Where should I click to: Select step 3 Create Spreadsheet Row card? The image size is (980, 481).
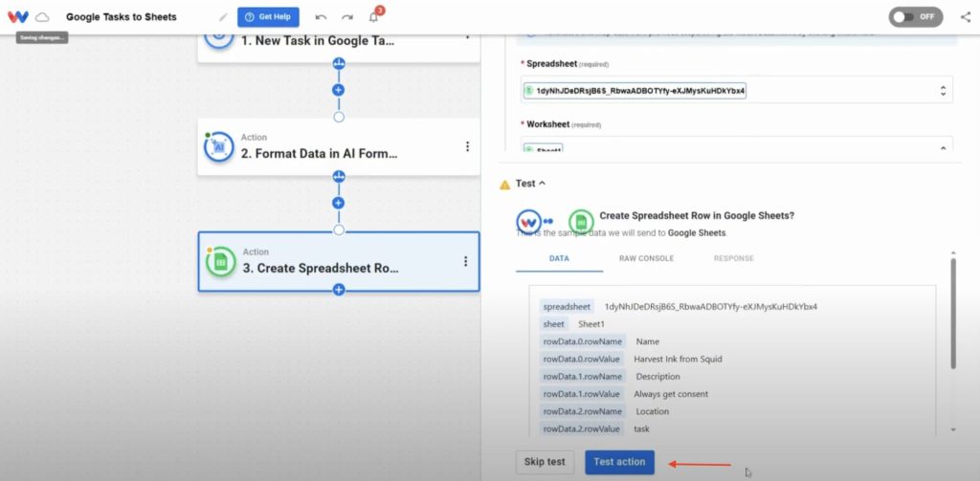pos(339,262)
